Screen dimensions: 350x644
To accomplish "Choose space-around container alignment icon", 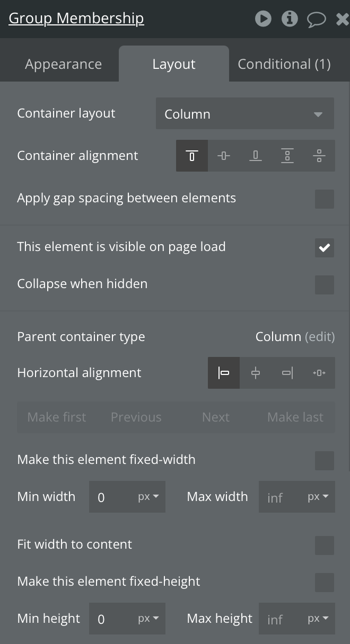I will point(319,156).
